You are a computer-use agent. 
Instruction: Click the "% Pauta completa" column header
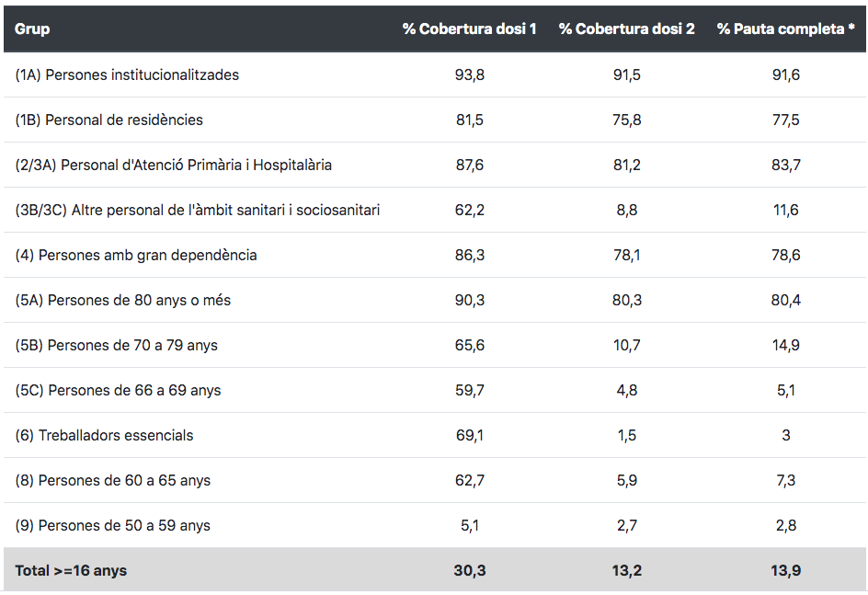(x=785, y=29)
